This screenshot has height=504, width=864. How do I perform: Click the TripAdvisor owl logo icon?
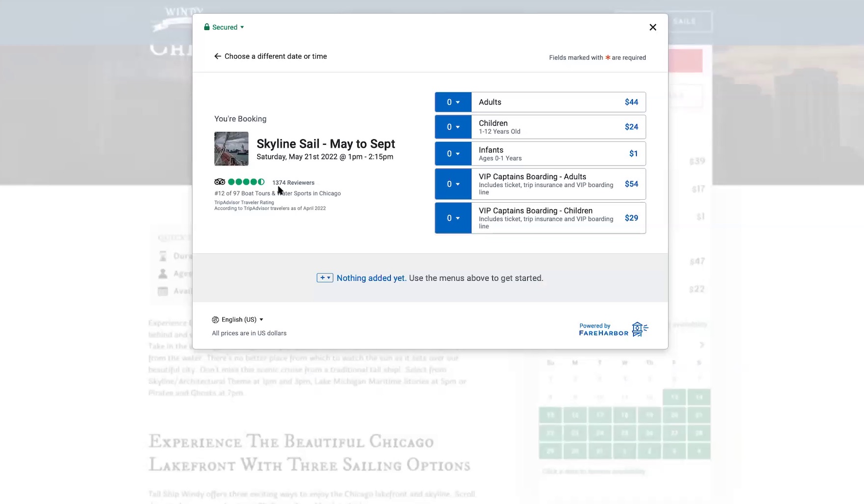pyautogui.click(x=219, y=182)
